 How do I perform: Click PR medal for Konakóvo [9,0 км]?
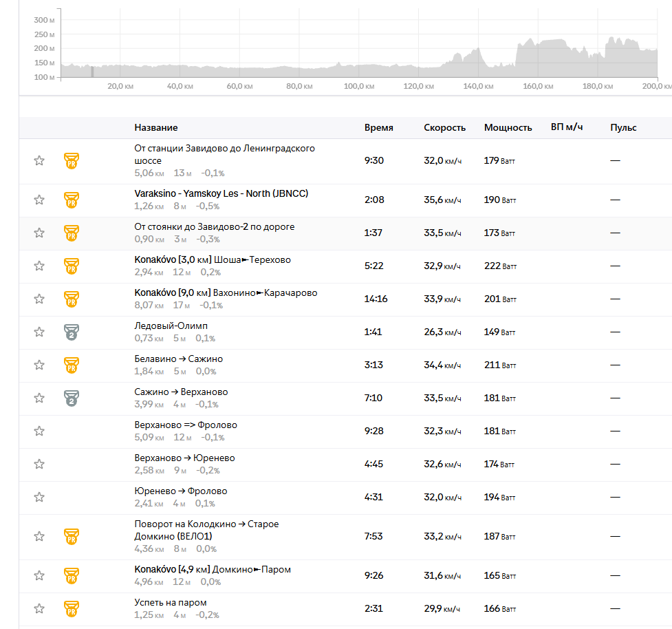[x=72, y=299]
